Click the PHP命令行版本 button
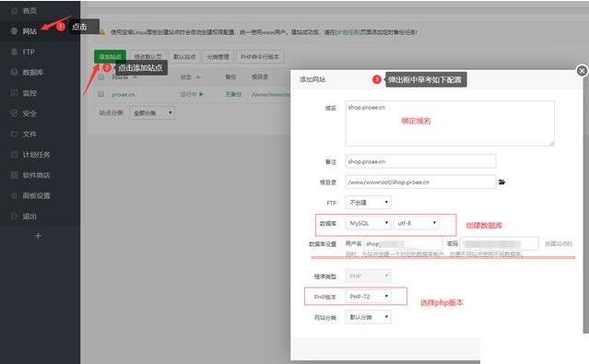The image size is (589, 364). click(x=260, y=57)
